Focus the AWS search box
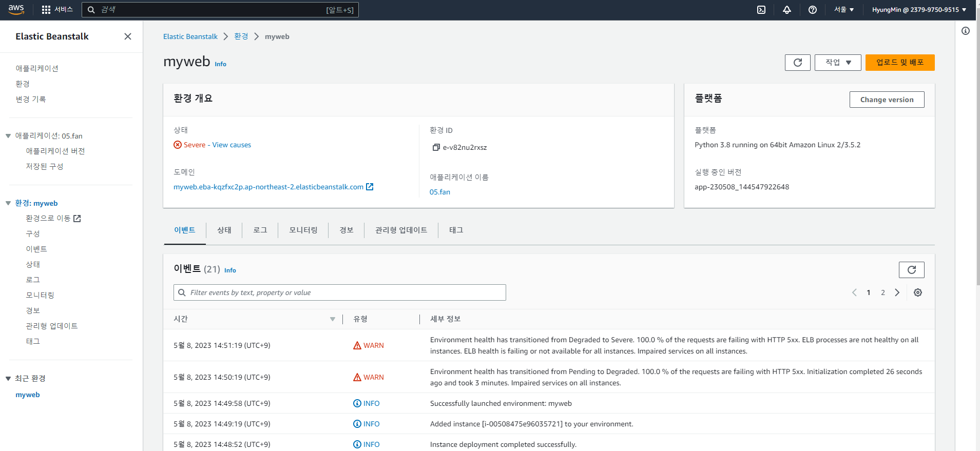 [220, 10]
